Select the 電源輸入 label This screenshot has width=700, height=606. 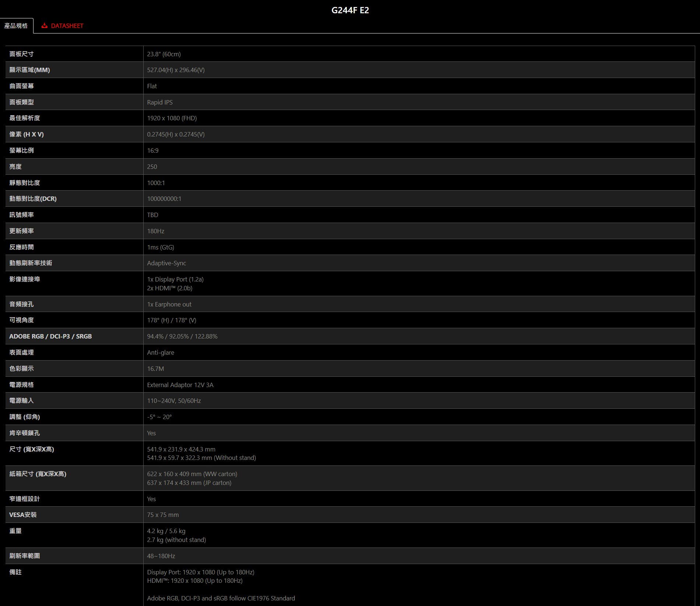21,401
